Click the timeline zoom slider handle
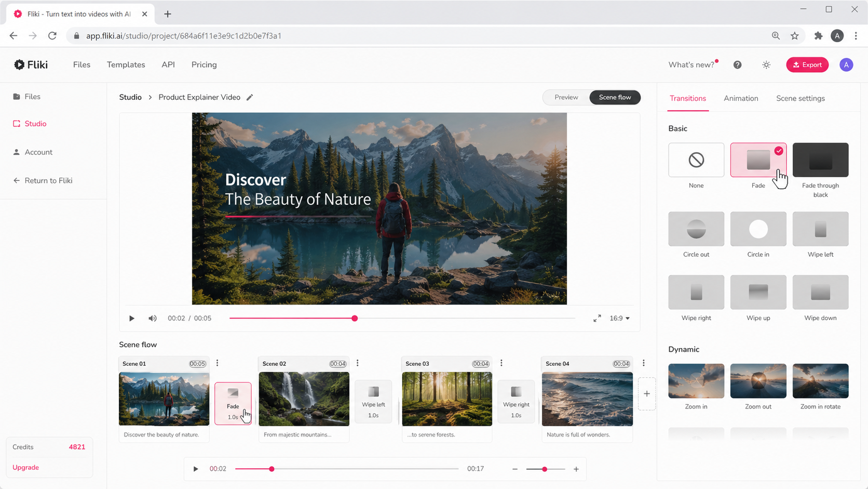The image size is (868, 489). point(545,469)
